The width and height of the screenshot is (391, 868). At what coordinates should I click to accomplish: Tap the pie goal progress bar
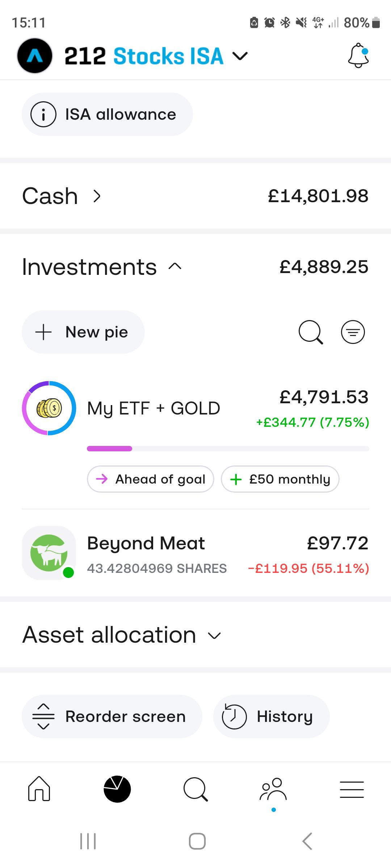(228, 449)
